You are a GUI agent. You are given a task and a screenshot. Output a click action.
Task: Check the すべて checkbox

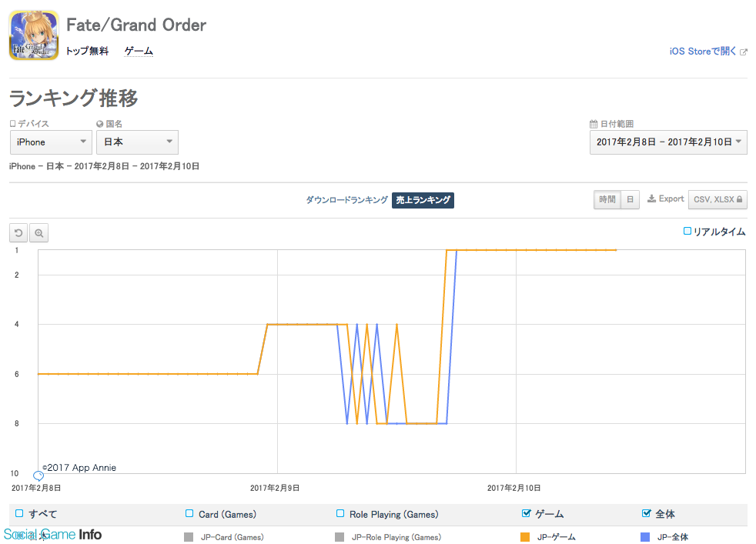pyautogui.click(x=19, y=513)
